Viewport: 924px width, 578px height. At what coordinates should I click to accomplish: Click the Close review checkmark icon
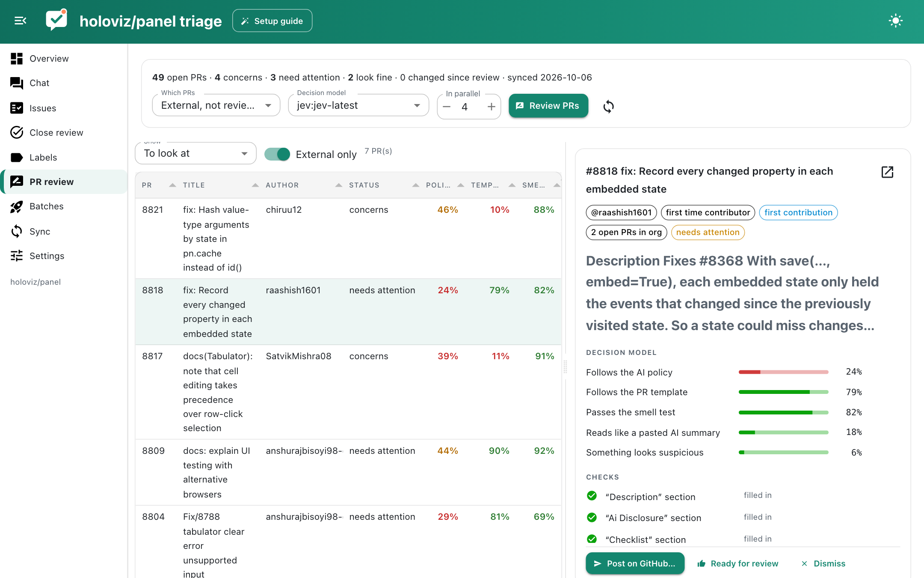17,133
